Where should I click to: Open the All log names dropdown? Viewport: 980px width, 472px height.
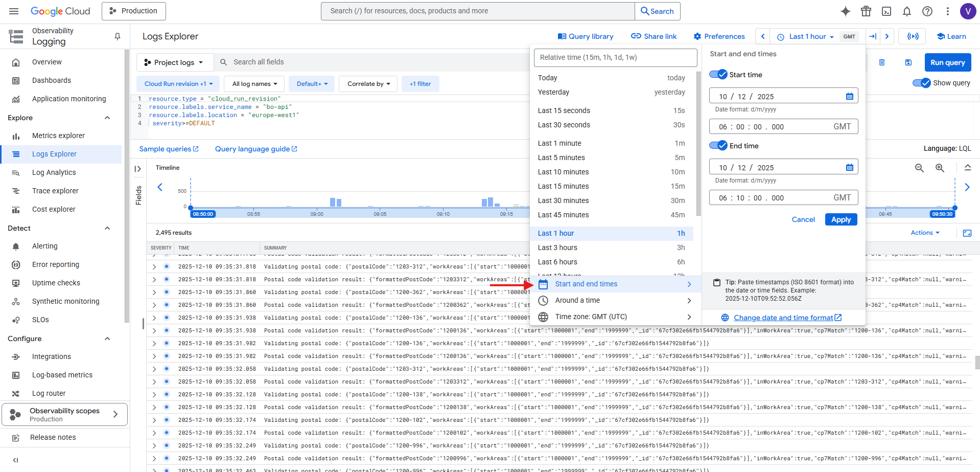click(254, 83)
